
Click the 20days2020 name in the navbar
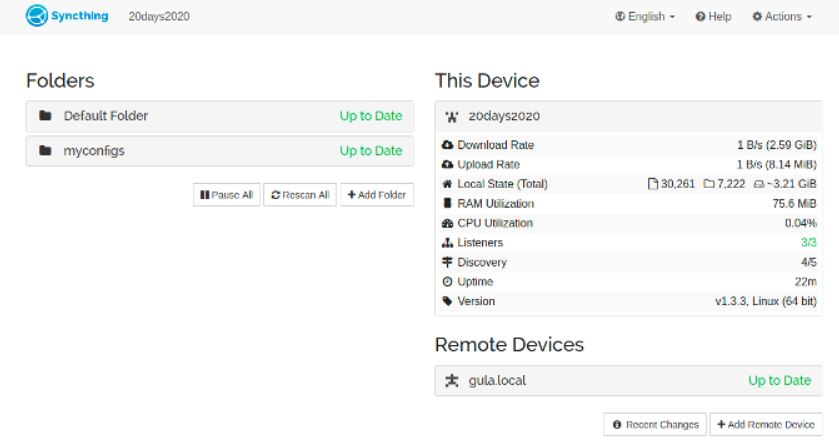[159, 17]
